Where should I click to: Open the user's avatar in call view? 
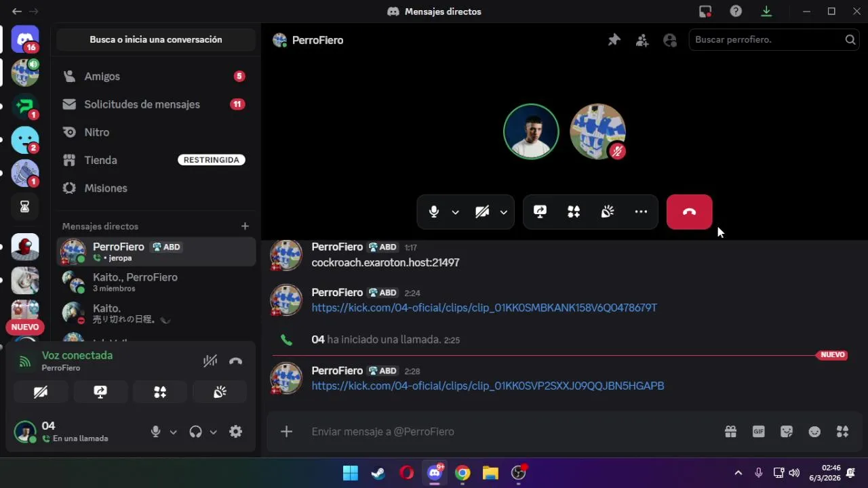(531, 131)
